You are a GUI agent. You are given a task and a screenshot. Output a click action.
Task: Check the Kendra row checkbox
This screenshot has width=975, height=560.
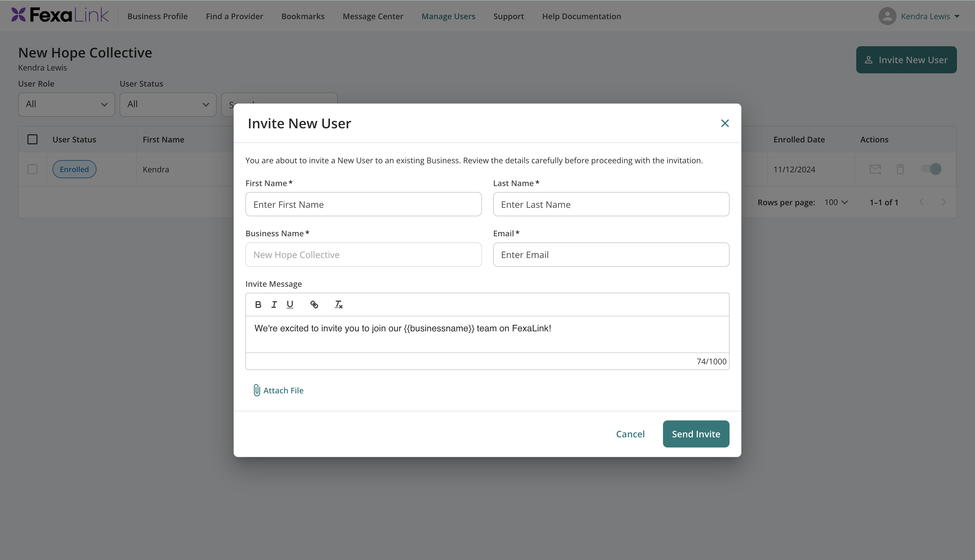click(32, 169)
